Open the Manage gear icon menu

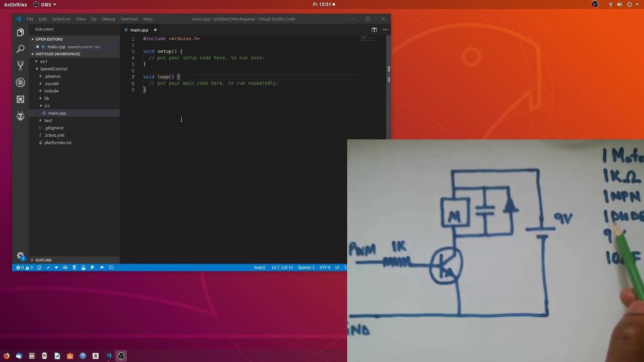pyautogui.click(x=20, y=255)
